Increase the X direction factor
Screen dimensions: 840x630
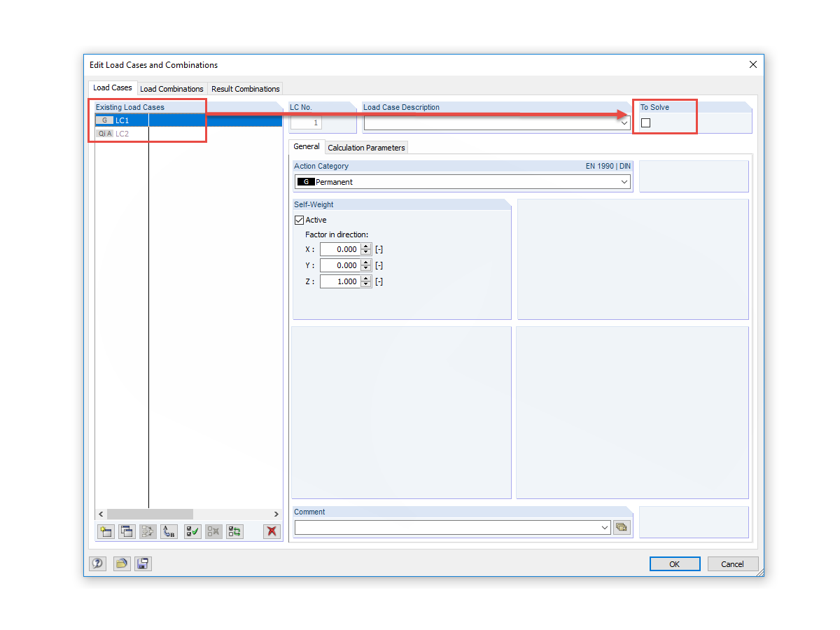point(366,246)
